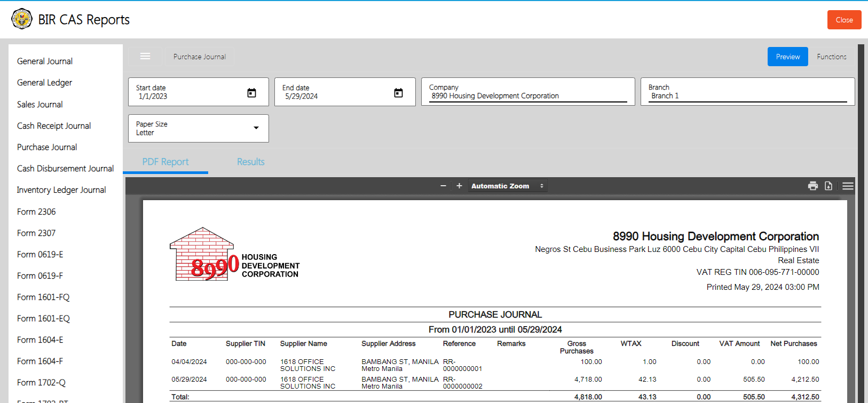The image size is (868, 403).
Task: Select the Company field dropdown
Action: click(x=528, y=92)
